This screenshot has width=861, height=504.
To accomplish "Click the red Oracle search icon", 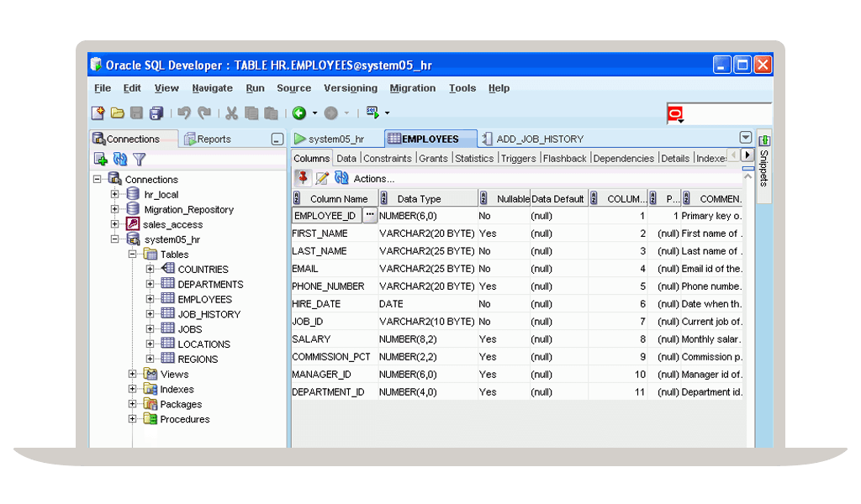I will click(675, 114).
